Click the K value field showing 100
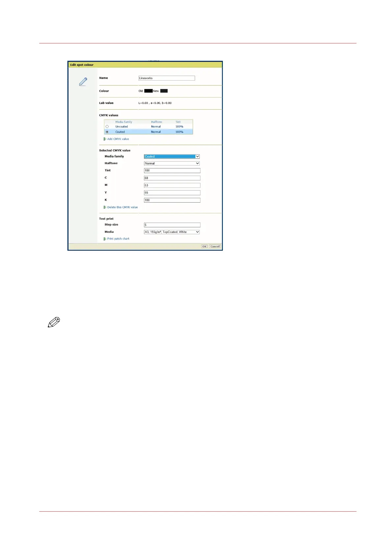This screenshot has height=554, width=392. pos(172,200)
